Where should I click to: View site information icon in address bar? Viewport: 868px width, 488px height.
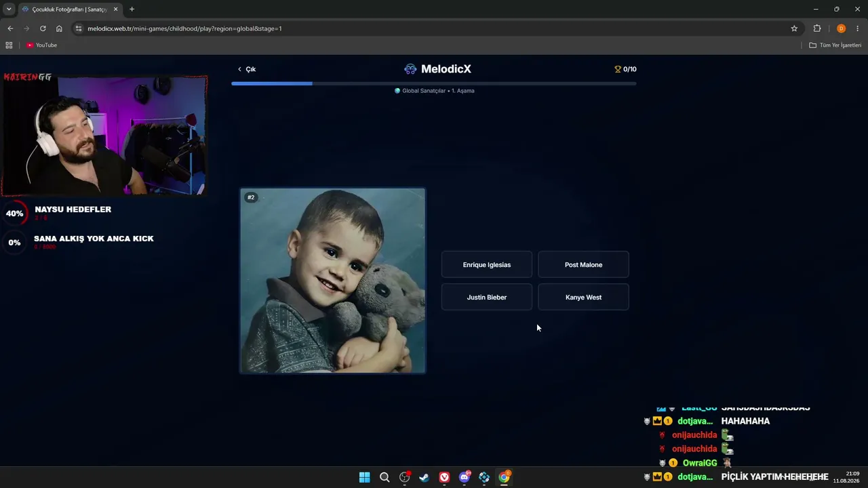79,28
